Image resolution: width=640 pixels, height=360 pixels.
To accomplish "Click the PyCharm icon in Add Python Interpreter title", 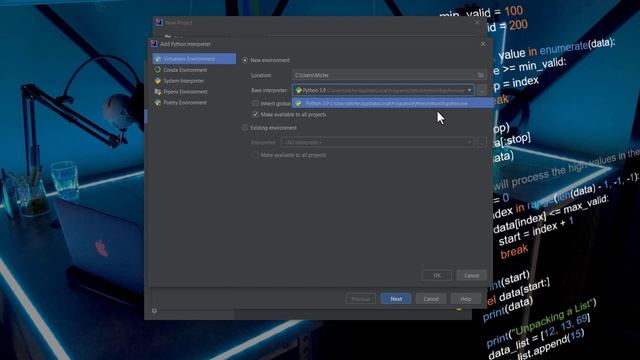I will [x=154, y=44].
